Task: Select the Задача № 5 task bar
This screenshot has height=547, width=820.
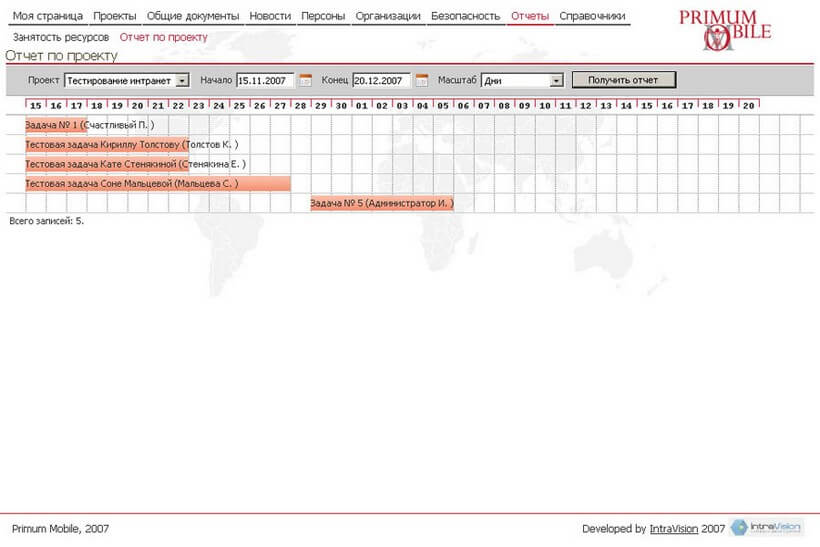Action: tap(381, 203)
